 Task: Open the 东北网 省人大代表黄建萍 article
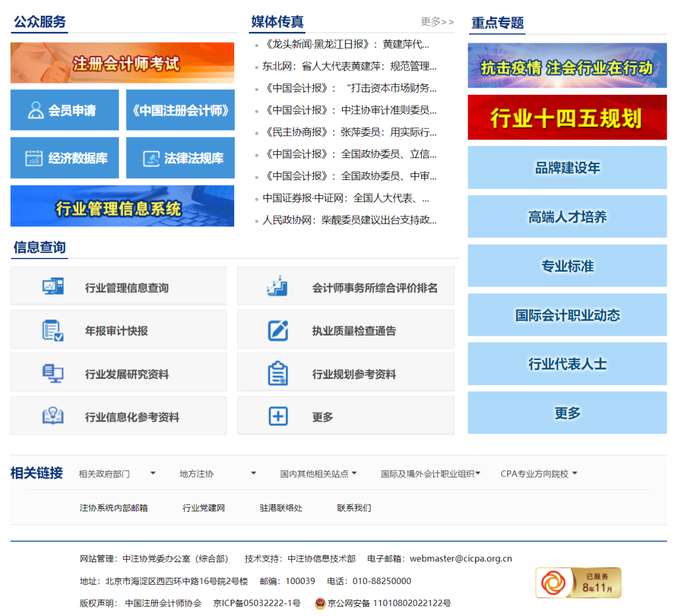point(350,66)
